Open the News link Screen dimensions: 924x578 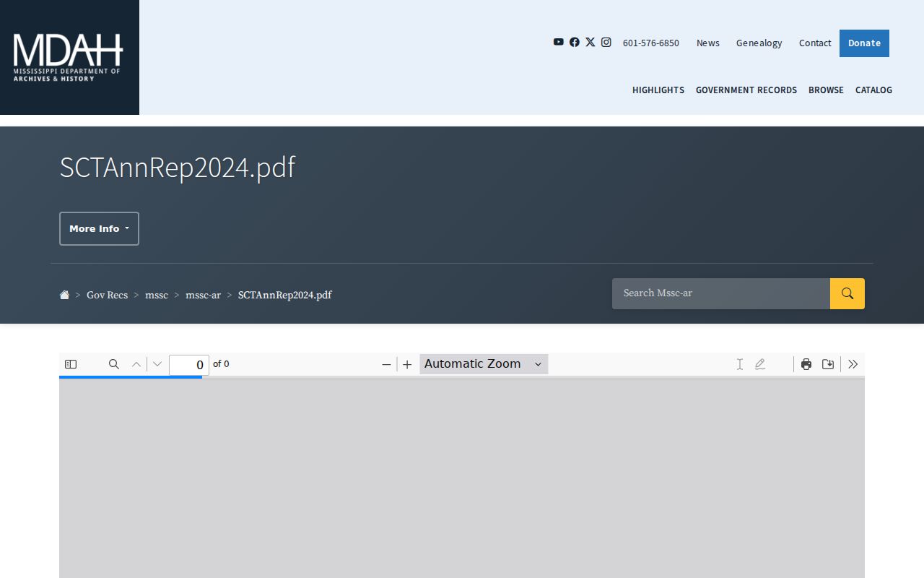[x=708, y=43]
